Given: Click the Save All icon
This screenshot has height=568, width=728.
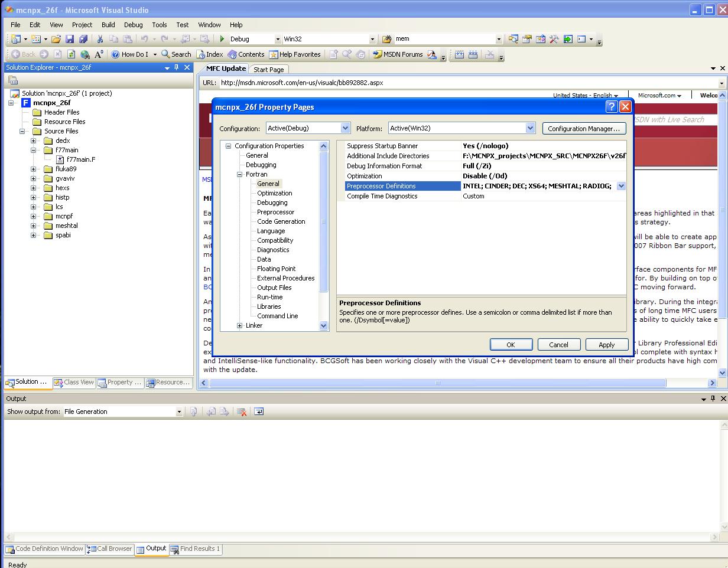Looking at the screenshot, I should click(x=83, y=39).
